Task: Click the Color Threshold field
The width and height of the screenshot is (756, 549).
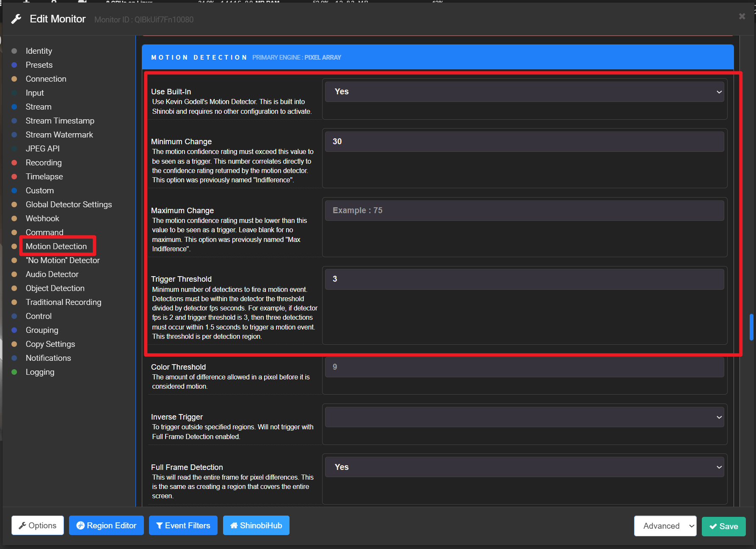Action: [524, 367]
